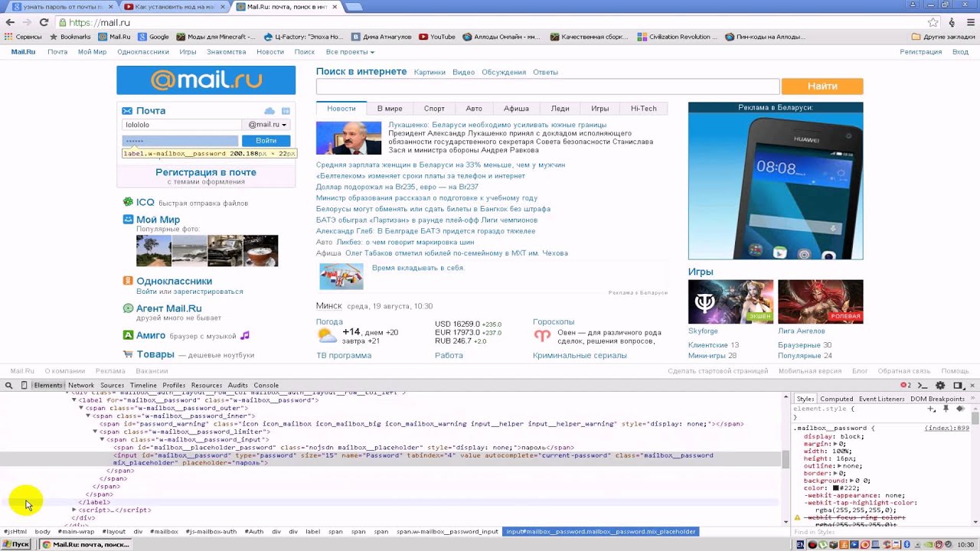The image size is (980, 551).
Task: Switch to the YouTube browser tab
Action: pyautogui.click(x=175, y=7)
